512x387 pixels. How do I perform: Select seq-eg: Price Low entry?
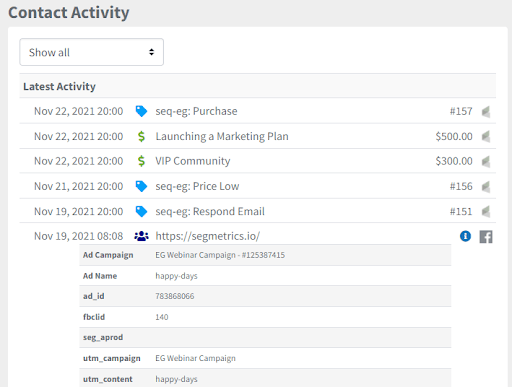tap(197, 186)
